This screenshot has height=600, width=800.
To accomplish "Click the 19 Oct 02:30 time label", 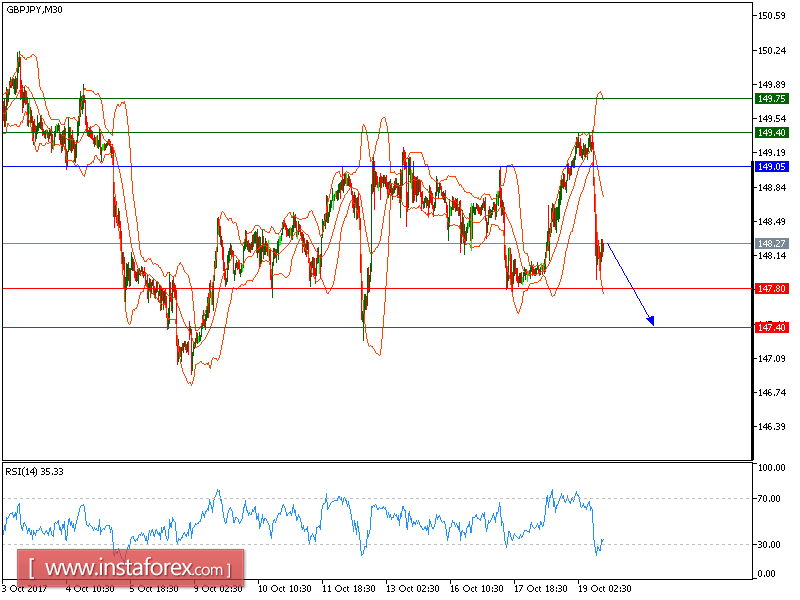I will click(605, 588).
